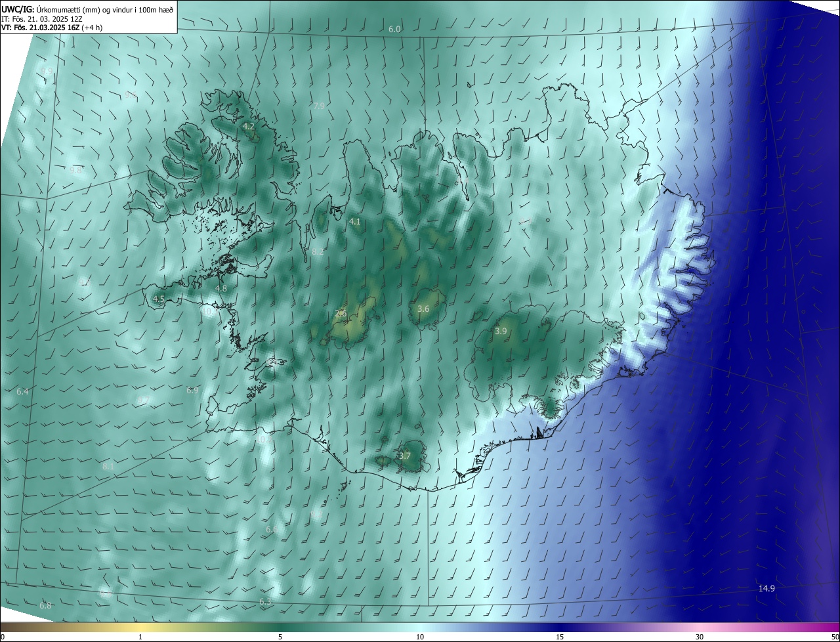The image size is (840, 642).
Task: Click the 9.8 value on the map
Action: 75,170
